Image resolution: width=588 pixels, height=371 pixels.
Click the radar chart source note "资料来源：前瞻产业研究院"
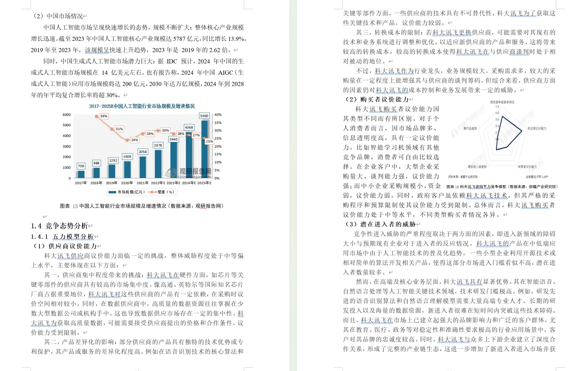pos(463,177)
